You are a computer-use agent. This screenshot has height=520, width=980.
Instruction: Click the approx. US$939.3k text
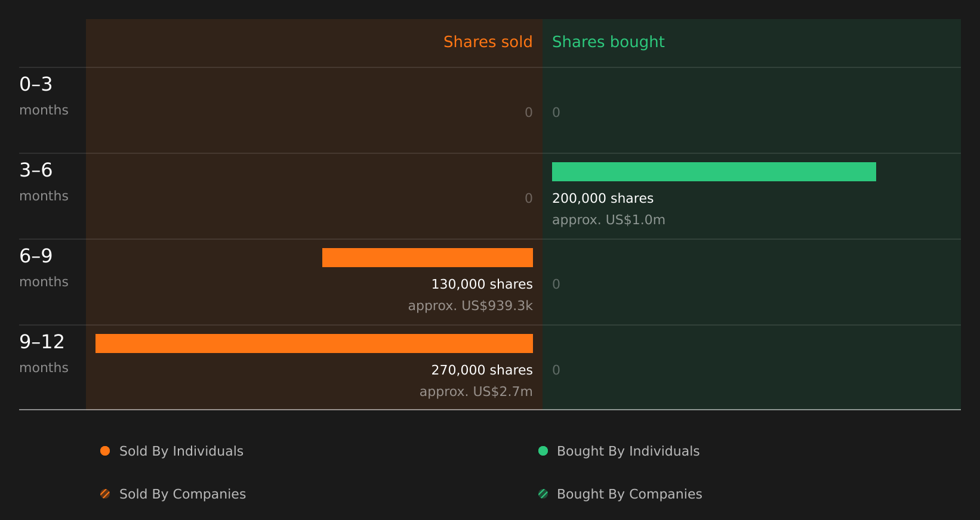(470, 306)
